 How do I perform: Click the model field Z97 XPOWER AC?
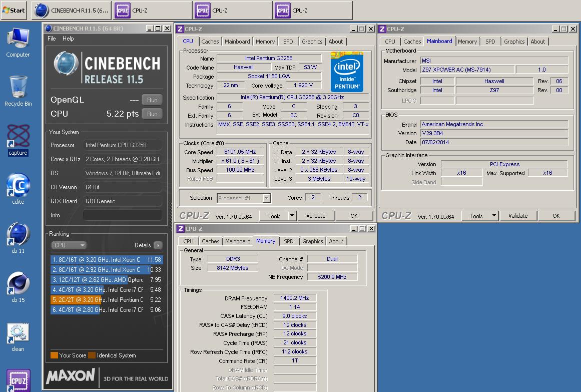(x=467, y=70)
